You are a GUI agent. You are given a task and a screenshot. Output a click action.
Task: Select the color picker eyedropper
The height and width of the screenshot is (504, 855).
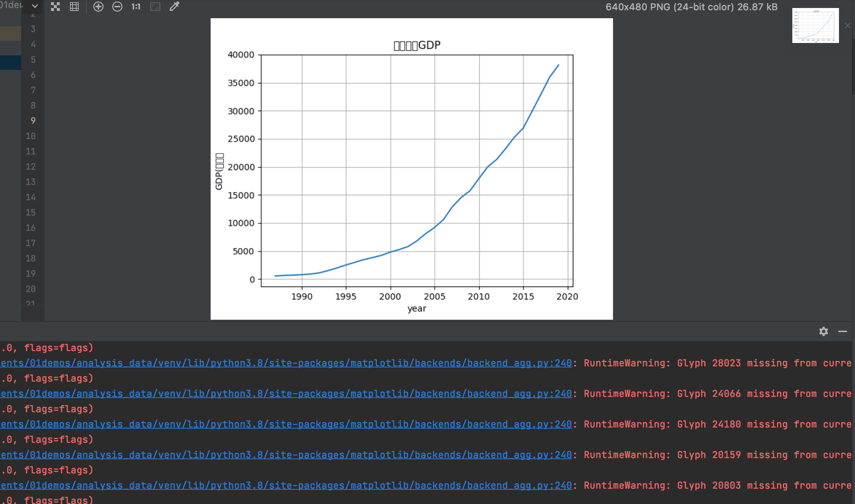[175, 7]
